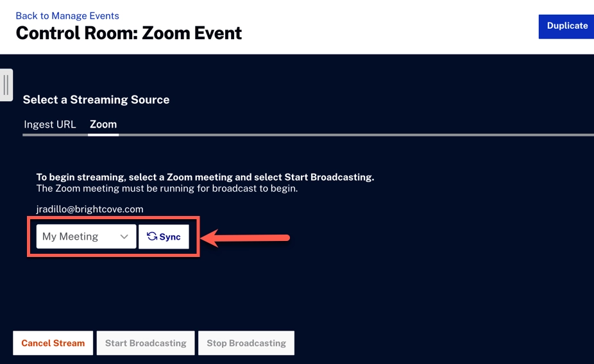Select the Zoom streaming source tab
594x364 pixels.
[x=103, y=124]
